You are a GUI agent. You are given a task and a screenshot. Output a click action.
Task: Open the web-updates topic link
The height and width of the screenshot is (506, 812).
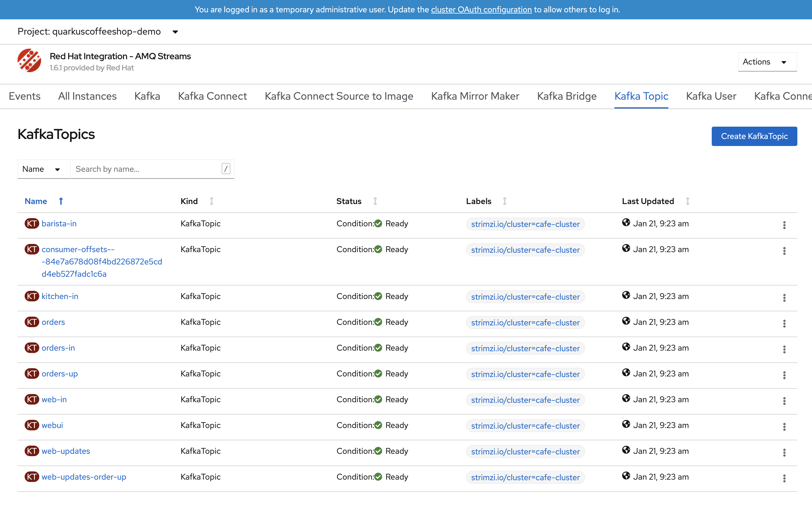point(66,451)
